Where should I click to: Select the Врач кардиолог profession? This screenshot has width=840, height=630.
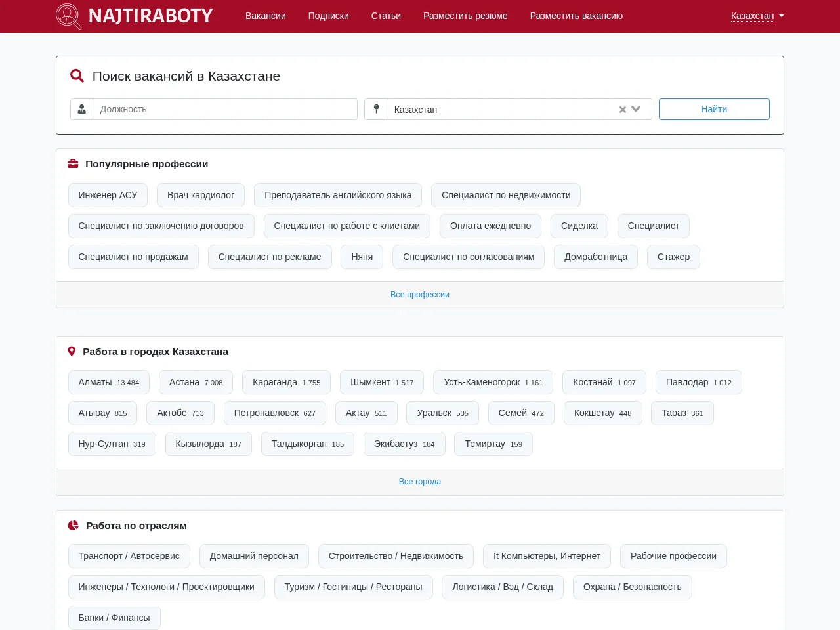[x=201, y=195]
